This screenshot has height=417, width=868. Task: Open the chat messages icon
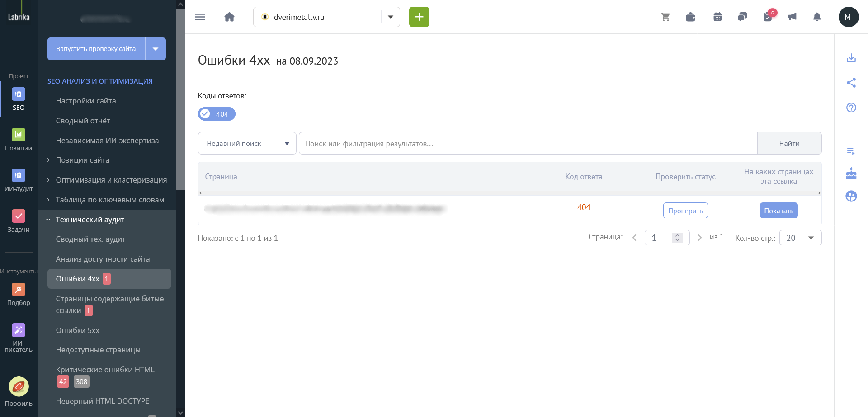click(742, 17)
